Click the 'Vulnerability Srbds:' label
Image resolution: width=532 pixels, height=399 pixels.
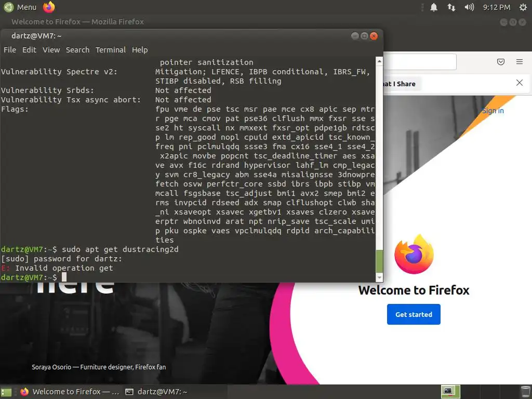[x=47, y=90]
